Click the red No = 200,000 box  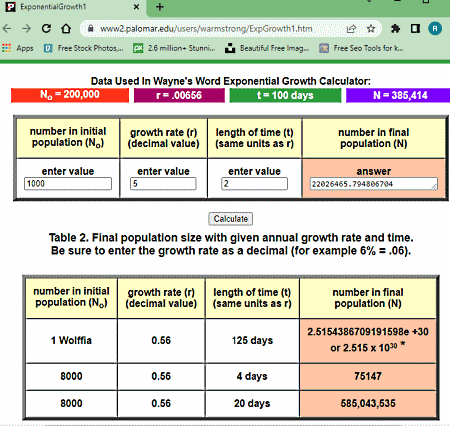pos(70,95)
